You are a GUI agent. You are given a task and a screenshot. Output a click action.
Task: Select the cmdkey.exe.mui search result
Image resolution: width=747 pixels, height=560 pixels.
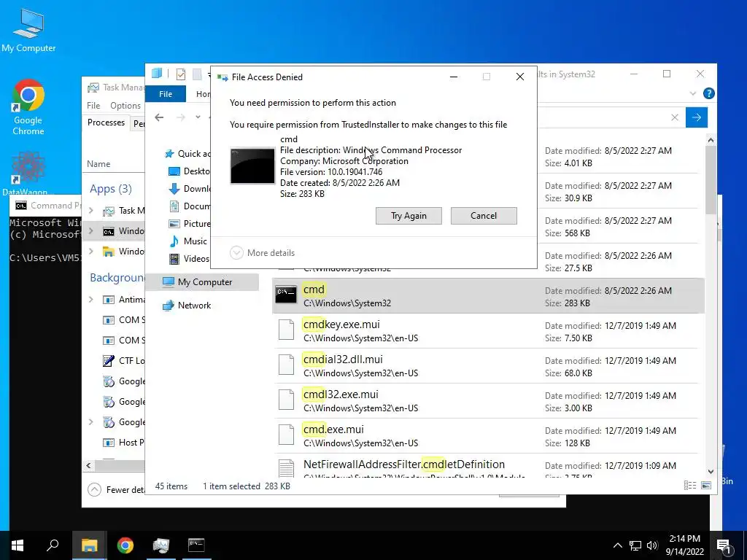point(488,331)
